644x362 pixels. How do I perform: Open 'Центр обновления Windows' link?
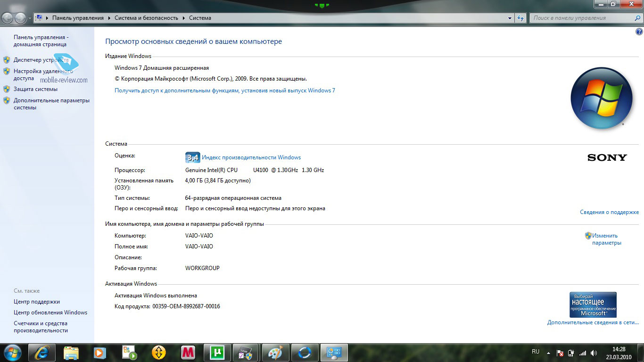tap(50, 313)
